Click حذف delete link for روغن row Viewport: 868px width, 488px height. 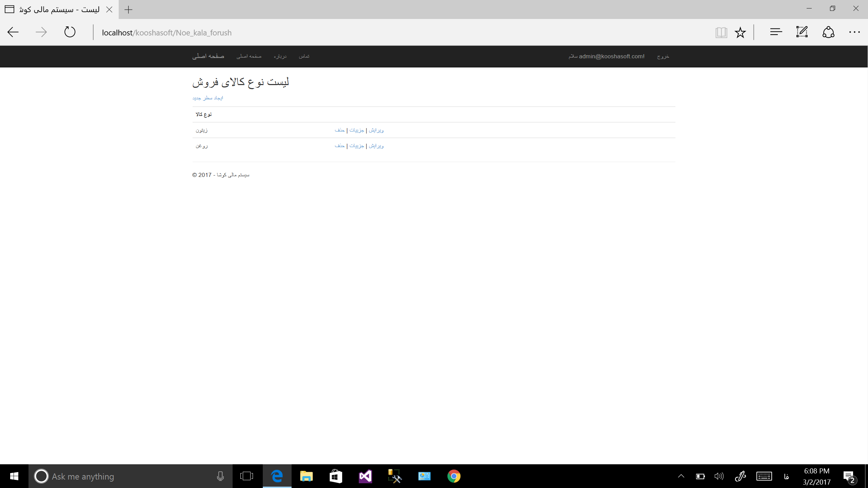339,146
